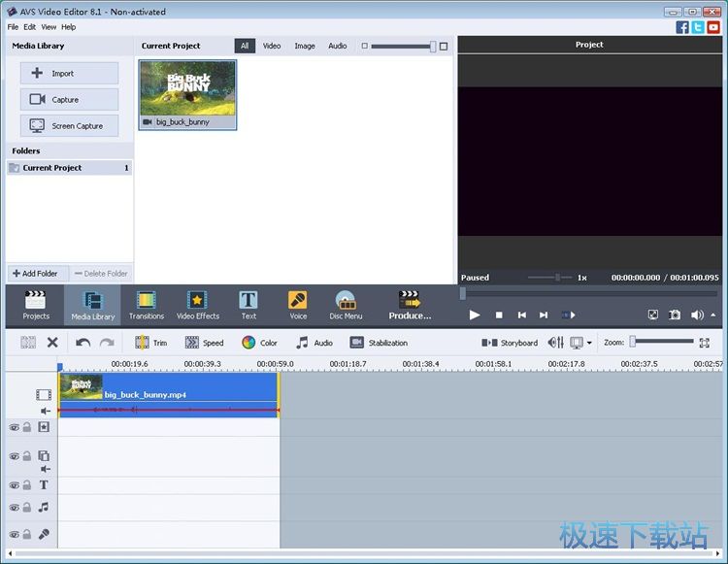Select the big_buck_bunny thumbnail in library
Screen dimensions: 728x564
(x=187, y=89)
